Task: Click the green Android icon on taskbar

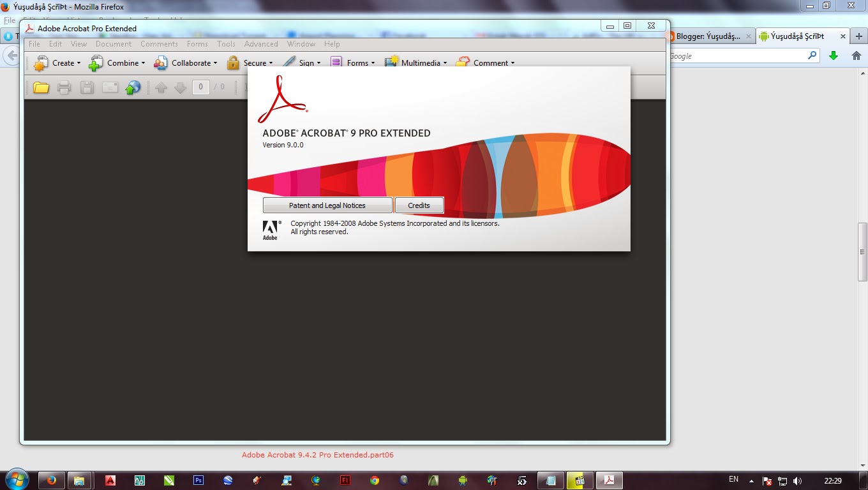Action: pos(463,480)
